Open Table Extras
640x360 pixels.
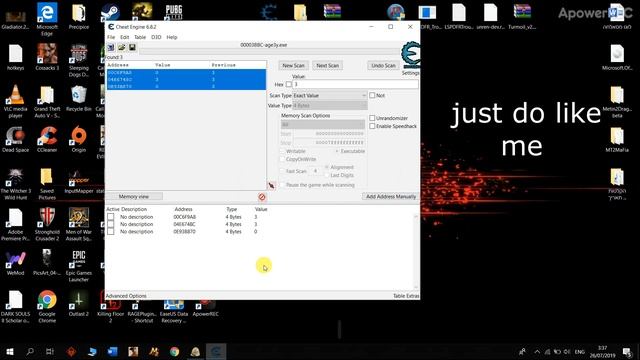tap(406, 296)
